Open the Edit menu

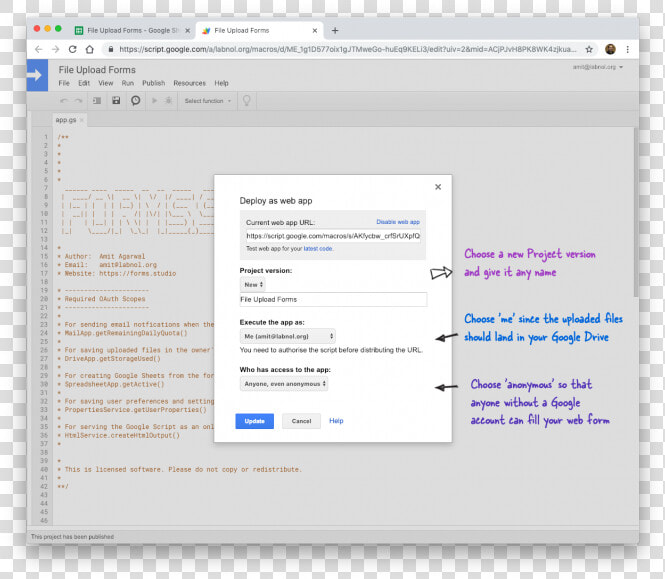click(x=84, y=83)
